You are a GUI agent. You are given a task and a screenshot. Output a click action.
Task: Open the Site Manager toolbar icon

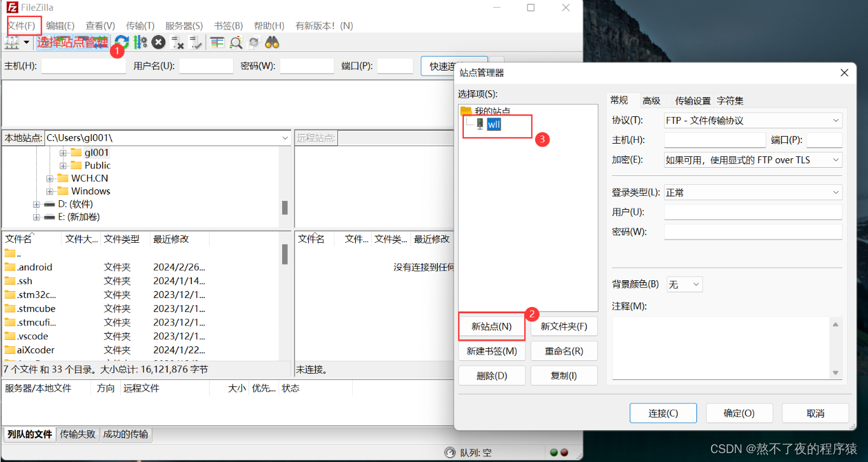click(13, 42)
